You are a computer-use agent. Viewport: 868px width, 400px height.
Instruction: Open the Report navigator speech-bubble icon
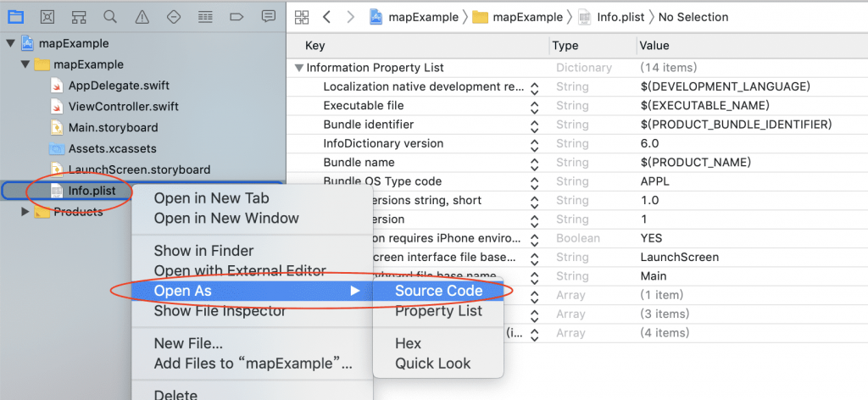coord(269,17)
